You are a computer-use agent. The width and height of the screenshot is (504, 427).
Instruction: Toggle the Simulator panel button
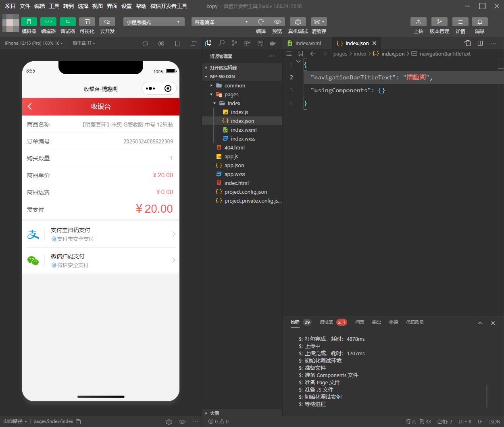[29, 22]
